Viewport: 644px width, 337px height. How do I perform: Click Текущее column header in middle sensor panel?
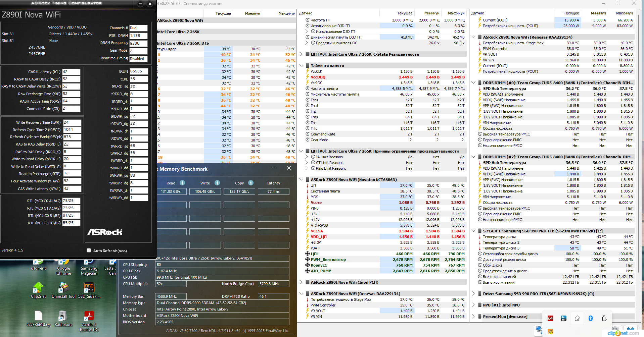coord(397,13)
